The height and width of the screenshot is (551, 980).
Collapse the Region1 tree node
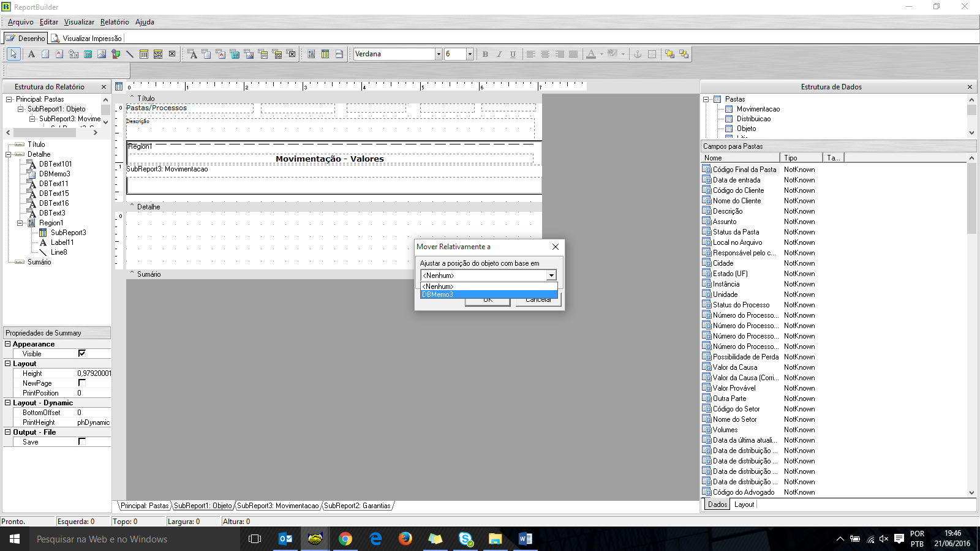[x=20, y=223]
